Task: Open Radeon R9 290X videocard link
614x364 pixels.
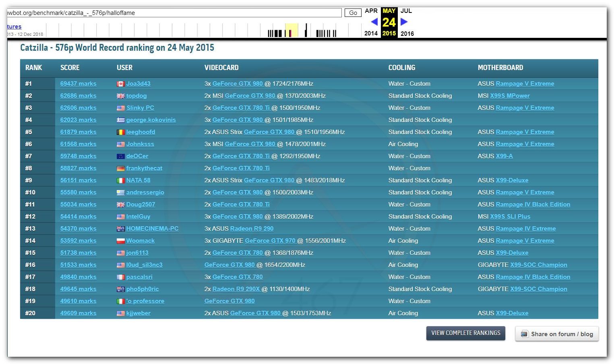Action: point(236,289)
